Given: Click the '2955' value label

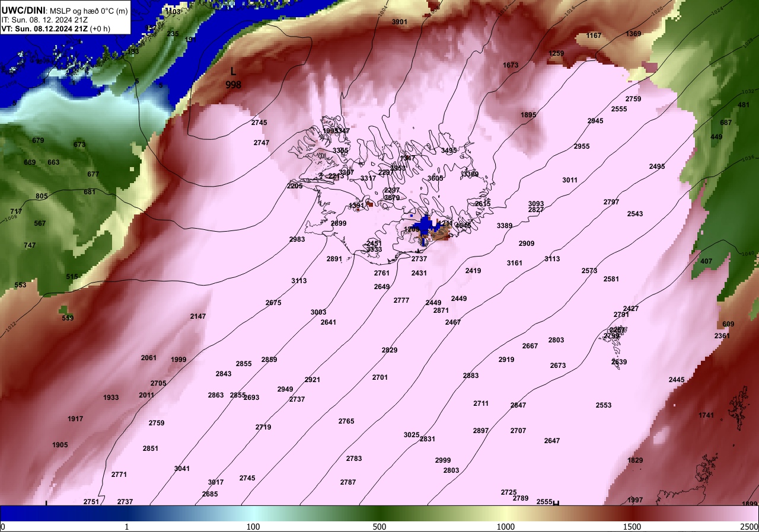Looking at the screenshot, I should coord(582,146).
